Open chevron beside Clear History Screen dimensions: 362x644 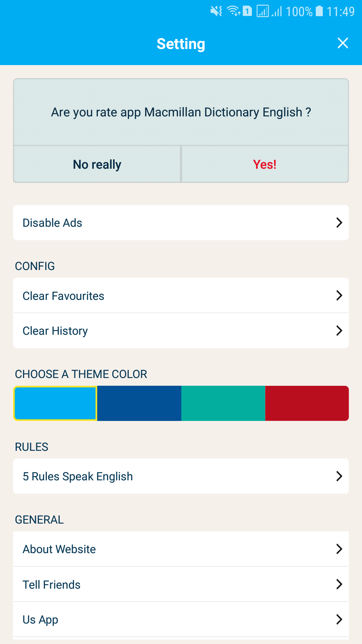339,331
